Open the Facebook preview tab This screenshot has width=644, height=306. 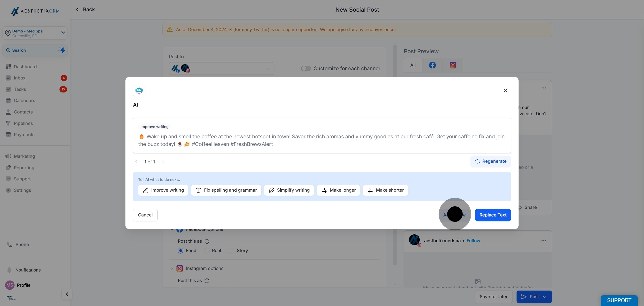(432, 65)
